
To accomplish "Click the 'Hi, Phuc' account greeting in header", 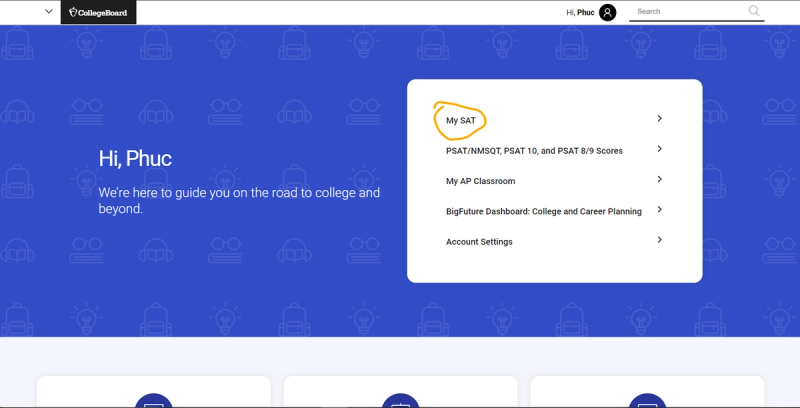I will click(x=580, y=13).
